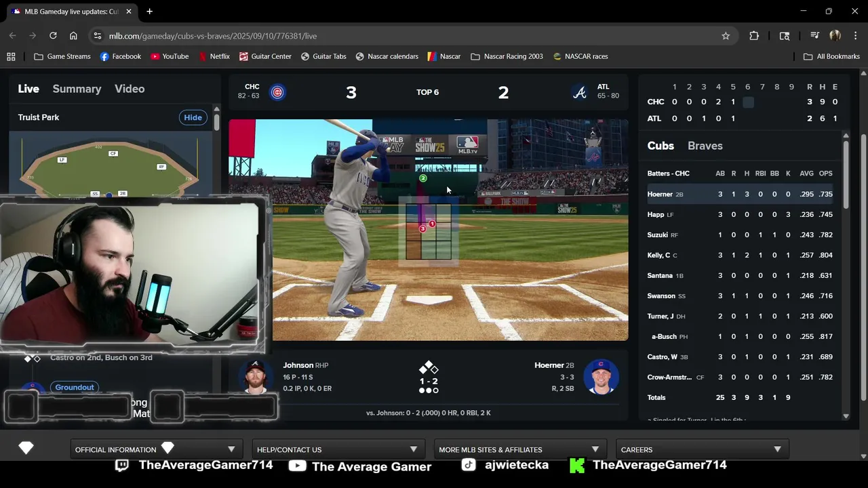Open Swanson player link
This screenshot has width=868, height=488.
pos(661,296)
